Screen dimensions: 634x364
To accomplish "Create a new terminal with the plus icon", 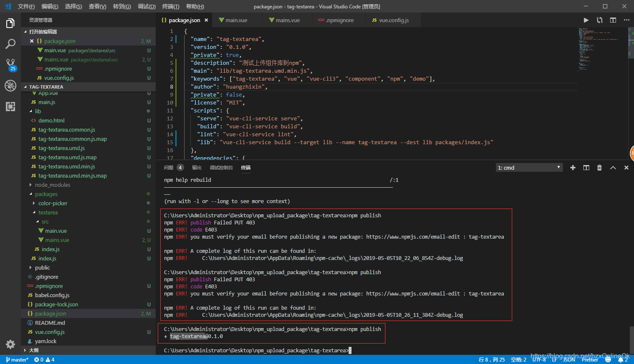I will click(x=573, y=168).
